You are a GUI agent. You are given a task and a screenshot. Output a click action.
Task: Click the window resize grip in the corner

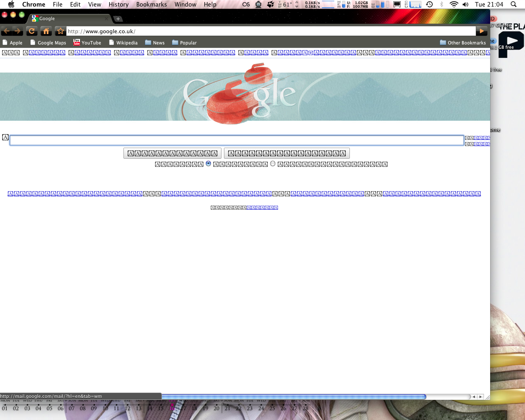[487, 397]
